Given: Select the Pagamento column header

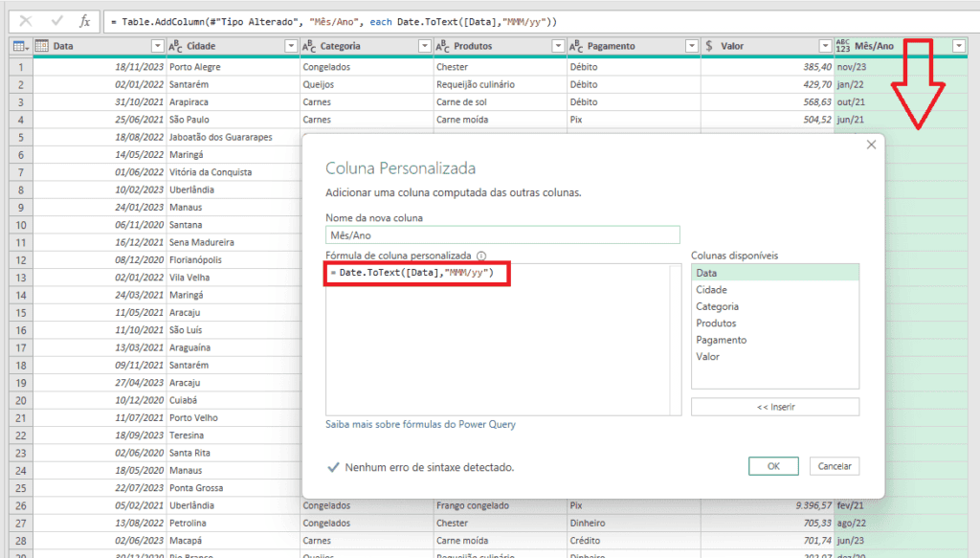Looking at the screenshot, I should (x=634, y=46).
